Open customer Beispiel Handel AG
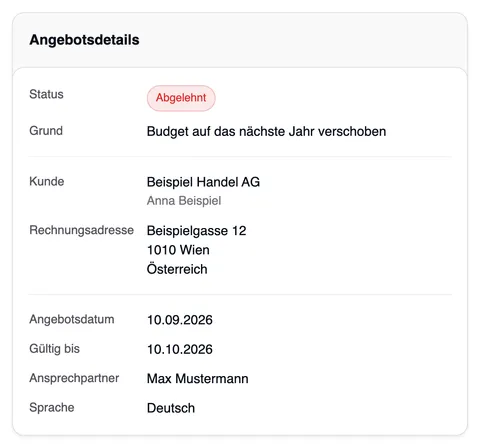 click(203, 182)
